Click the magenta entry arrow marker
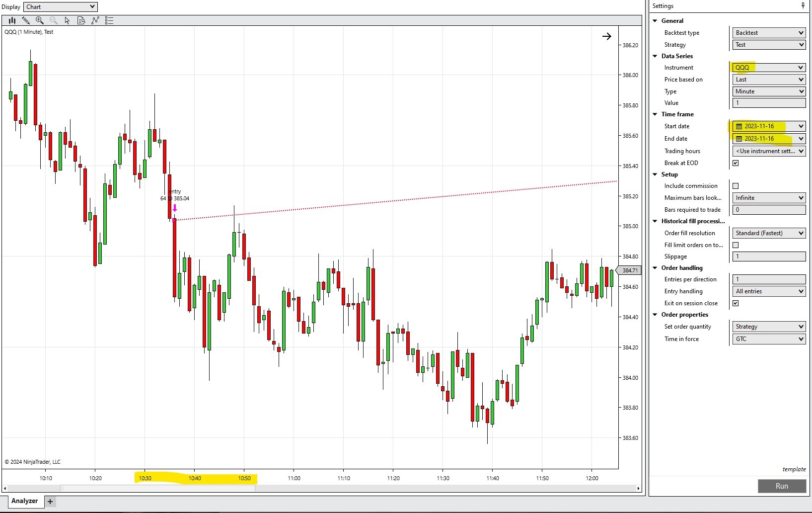812x513 pixels. click(x=174, y=208)
